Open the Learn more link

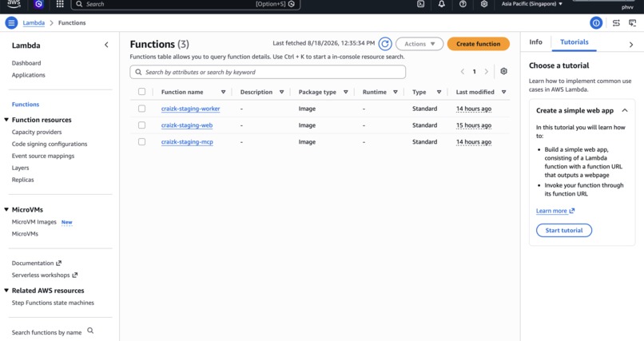click(555, 211)
